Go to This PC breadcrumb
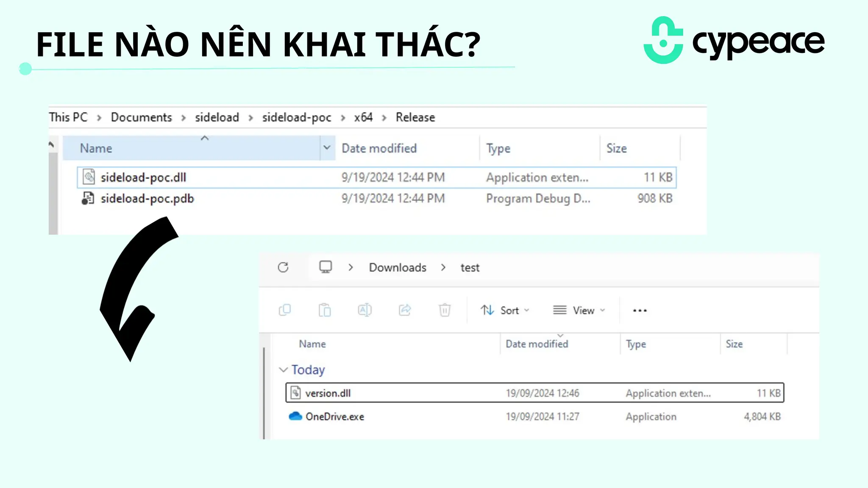Screen dimensions: 868x488 click(68, 117)
